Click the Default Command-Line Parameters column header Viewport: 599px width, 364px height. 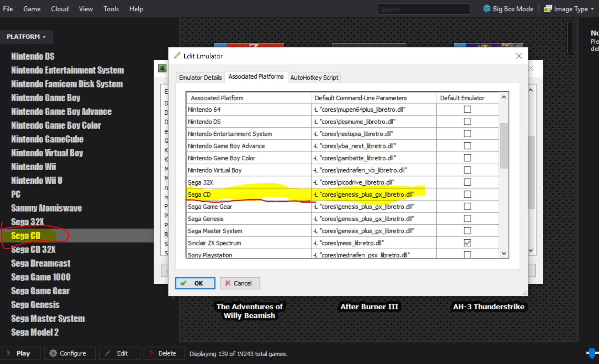tap(374, 98)
